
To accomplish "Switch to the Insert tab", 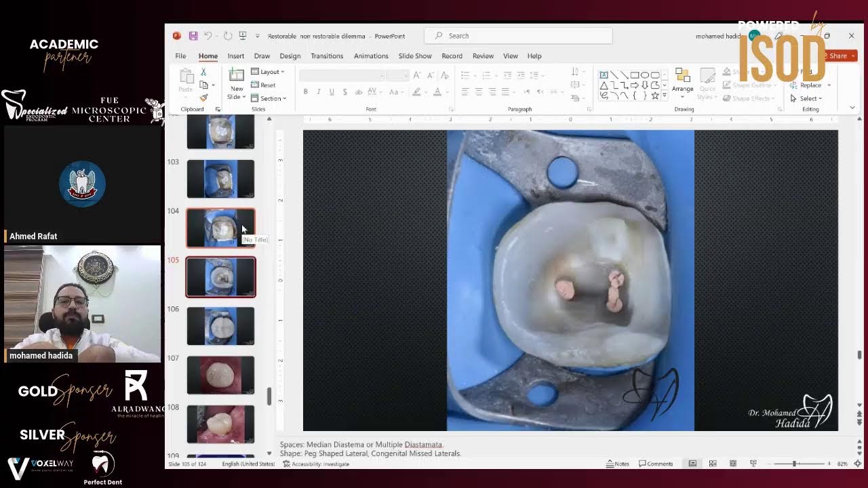I will pos(236,56).
